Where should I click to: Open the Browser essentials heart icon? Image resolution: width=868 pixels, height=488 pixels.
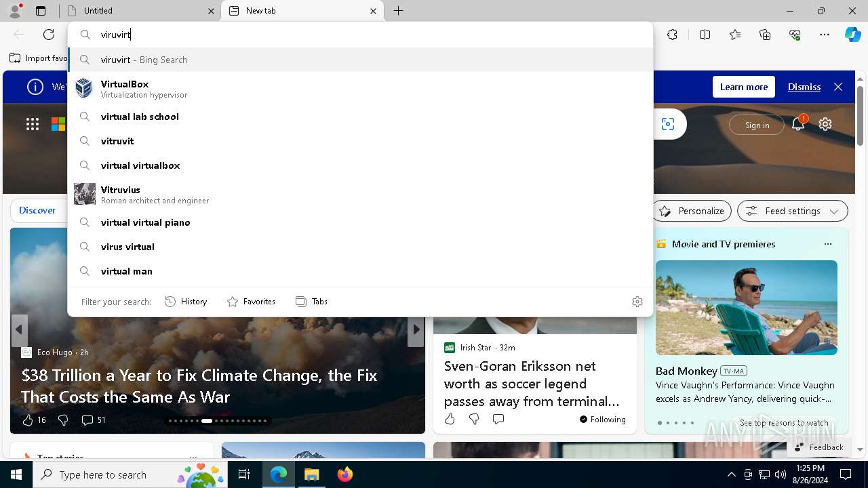point(795,35)
